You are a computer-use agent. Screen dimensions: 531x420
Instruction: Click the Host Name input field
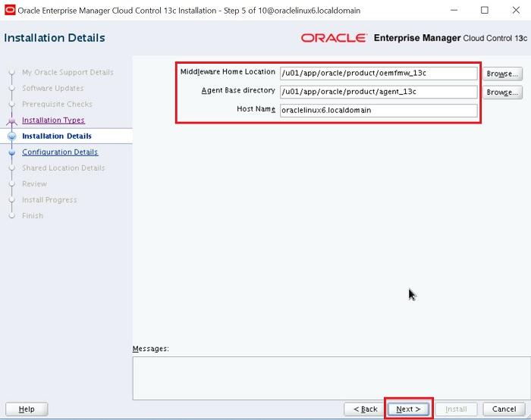click(x=379, y=111)
